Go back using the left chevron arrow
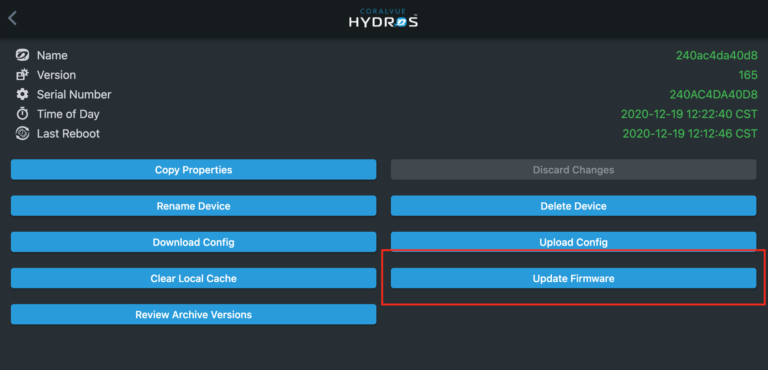Image resolution: width=768 pixels, height=370 pixels. [13, 19]
